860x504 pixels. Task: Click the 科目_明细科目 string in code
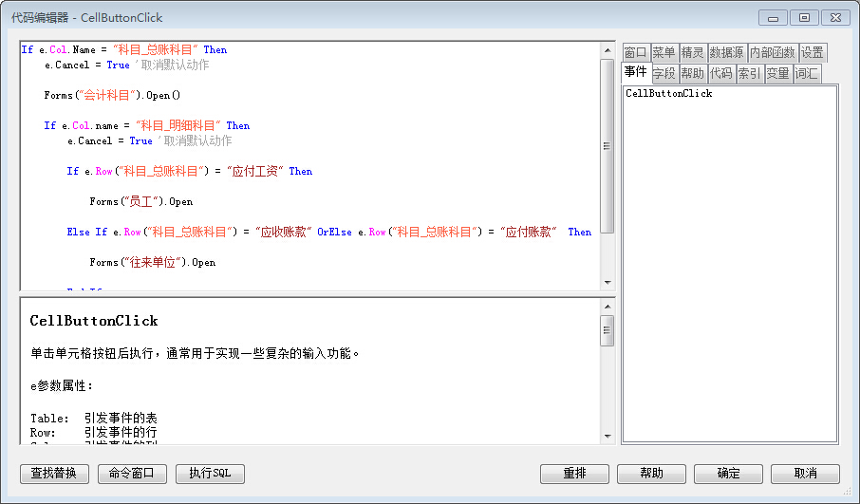pos(178,125)
